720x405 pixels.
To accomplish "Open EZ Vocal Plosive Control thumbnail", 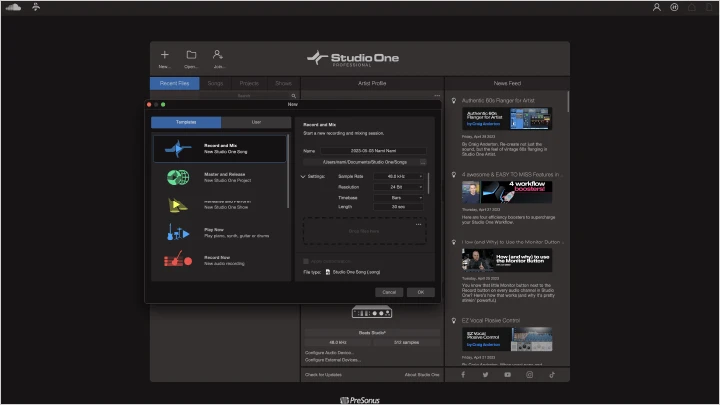I will (507, 339).
